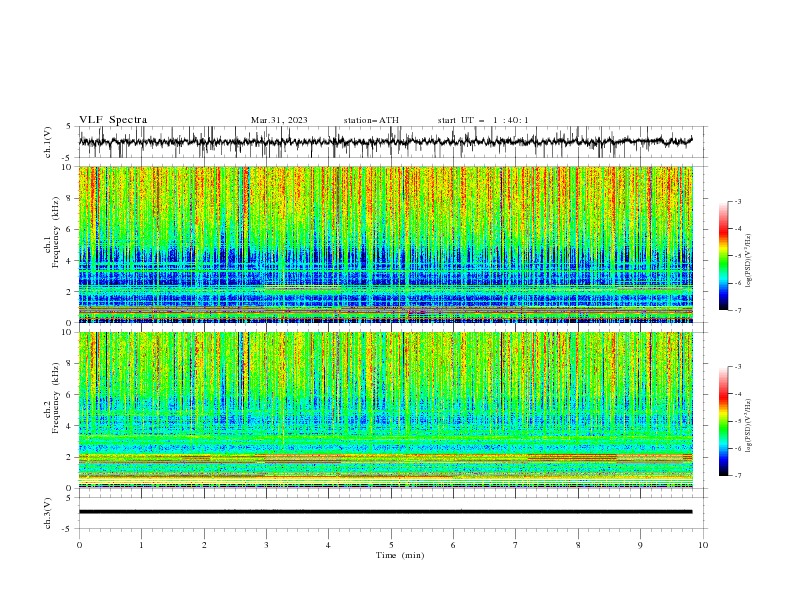Click the 'station=ATH' label
The height and width of the screenshot is (612, 792).
pos(371,120)
